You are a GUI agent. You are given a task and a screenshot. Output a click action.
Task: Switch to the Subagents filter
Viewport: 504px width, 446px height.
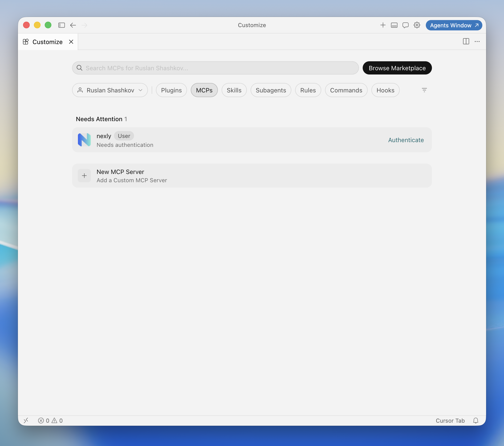271,90
